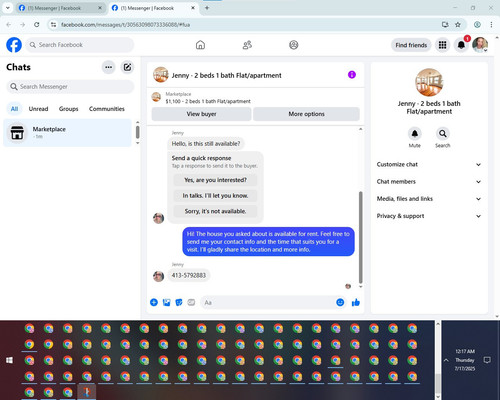This screenshot has height=400, width=500.
Task: Attach a photo using the image icon
Action: pos(166,302)
